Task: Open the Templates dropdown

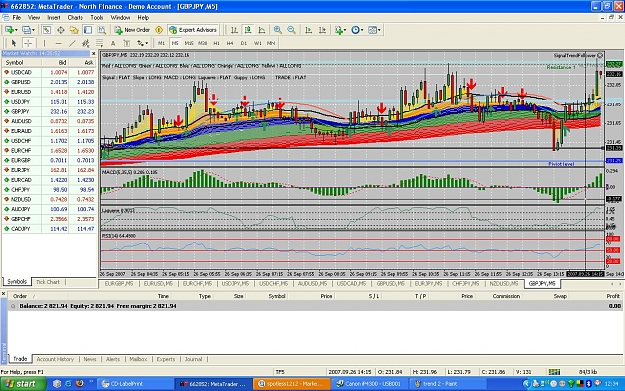Action: coord(374,30)
